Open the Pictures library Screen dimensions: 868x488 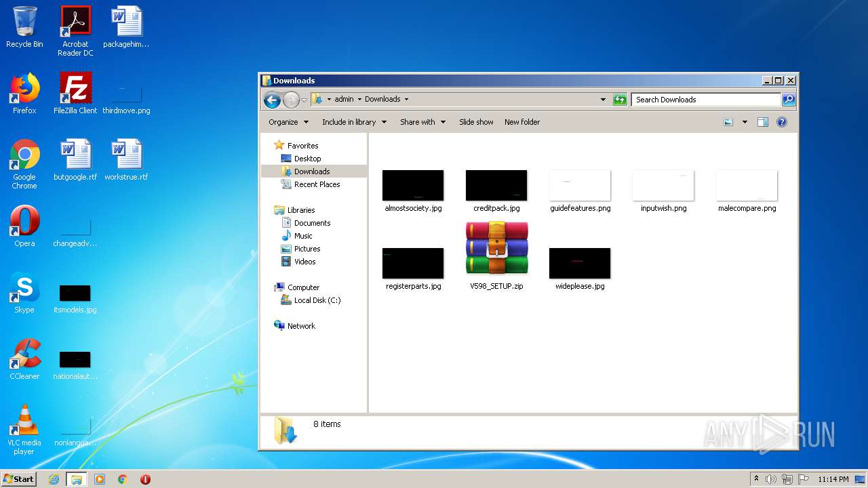point(307,249)
